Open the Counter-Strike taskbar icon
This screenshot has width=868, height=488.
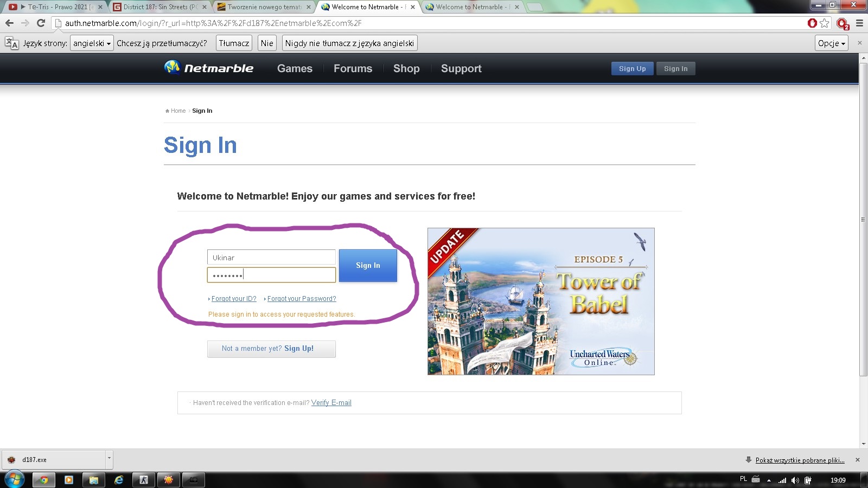tap(144, 480)
